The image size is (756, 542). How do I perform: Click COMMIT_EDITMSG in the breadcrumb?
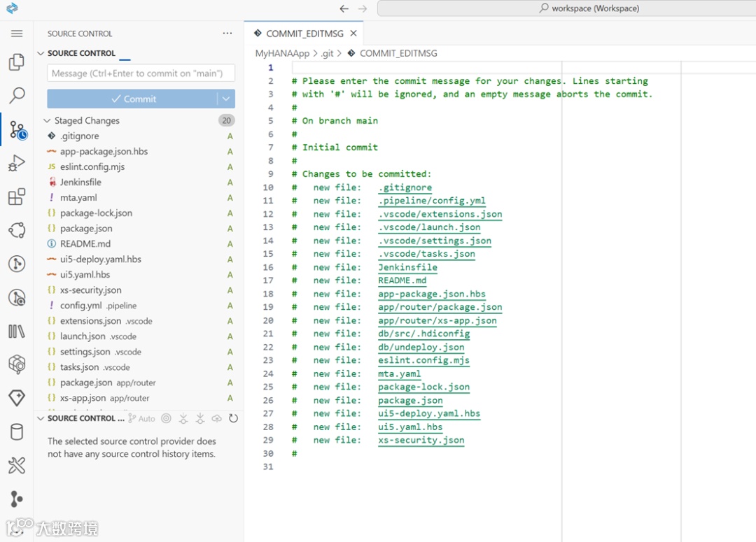tap(398, 53)
